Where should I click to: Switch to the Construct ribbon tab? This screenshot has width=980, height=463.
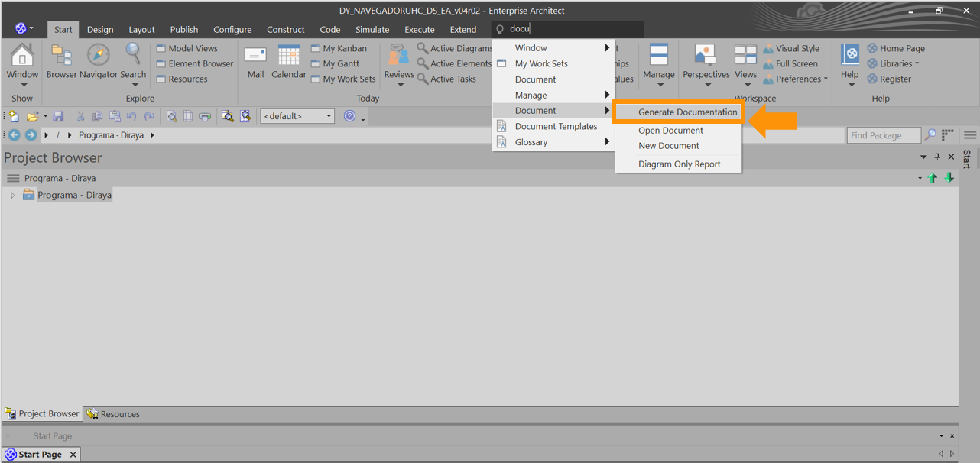(286, 29)
